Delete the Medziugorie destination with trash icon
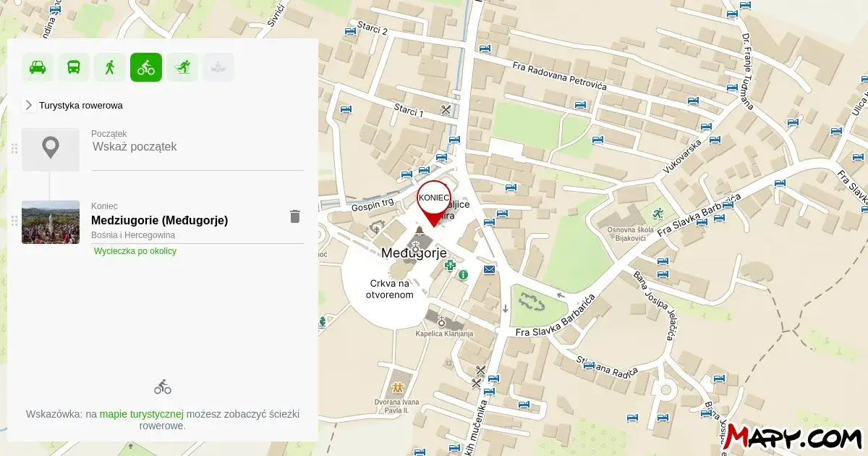The height and width of the screenshot is (456, 868). pyautogui.click(x=294, y=216)
